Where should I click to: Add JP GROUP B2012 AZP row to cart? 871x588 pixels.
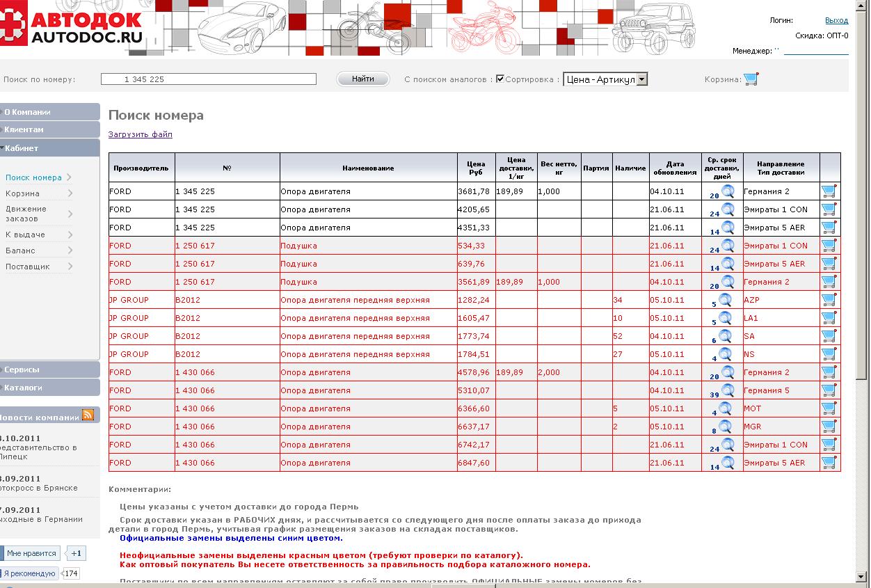[x=829, y=299]
